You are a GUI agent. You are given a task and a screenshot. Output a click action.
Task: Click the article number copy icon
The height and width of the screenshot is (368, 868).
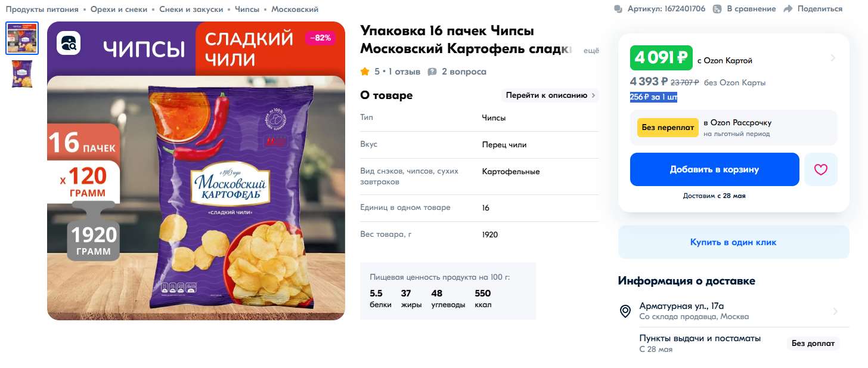tap(618, 9)
